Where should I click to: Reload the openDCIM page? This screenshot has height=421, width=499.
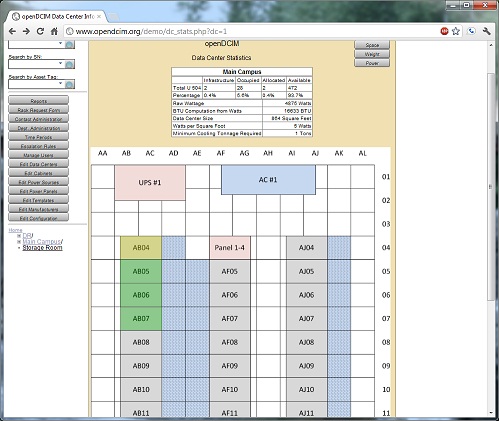tap(40, 31)
